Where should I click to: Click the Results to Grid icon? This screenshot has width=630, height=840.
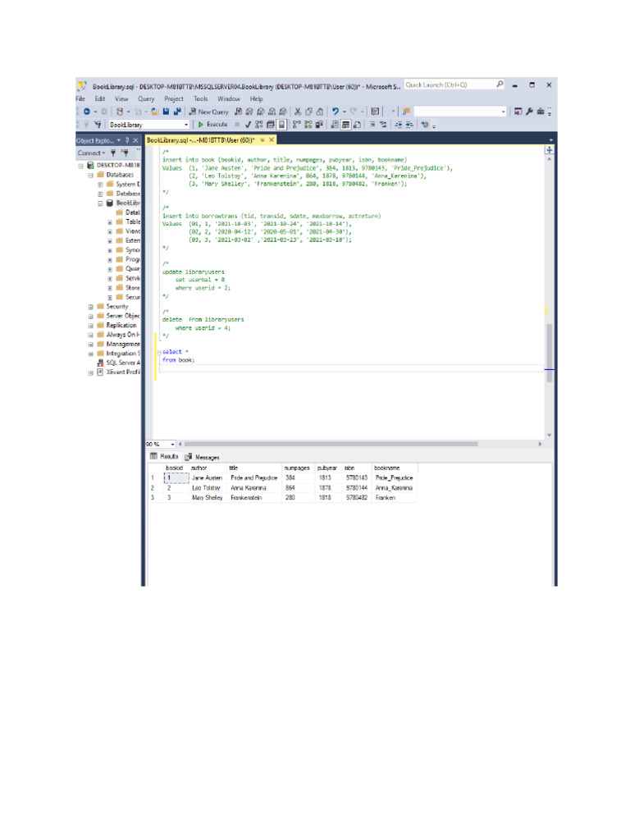point(346,125)
